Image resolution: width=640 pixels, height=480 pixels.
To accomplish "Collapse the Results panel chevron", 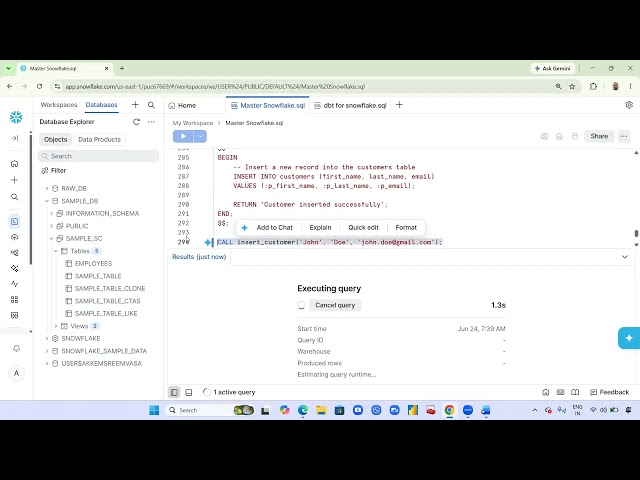I will (624, 257).
